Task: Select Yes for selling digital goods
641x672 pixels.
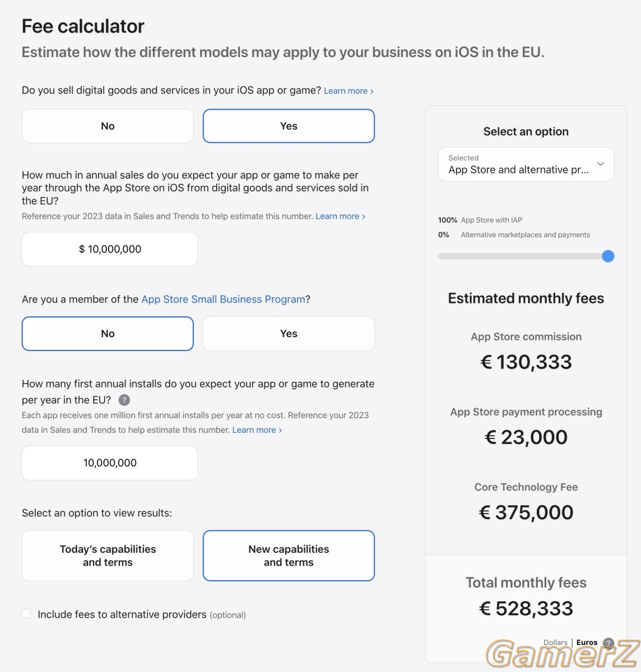Action: (289, 126)
